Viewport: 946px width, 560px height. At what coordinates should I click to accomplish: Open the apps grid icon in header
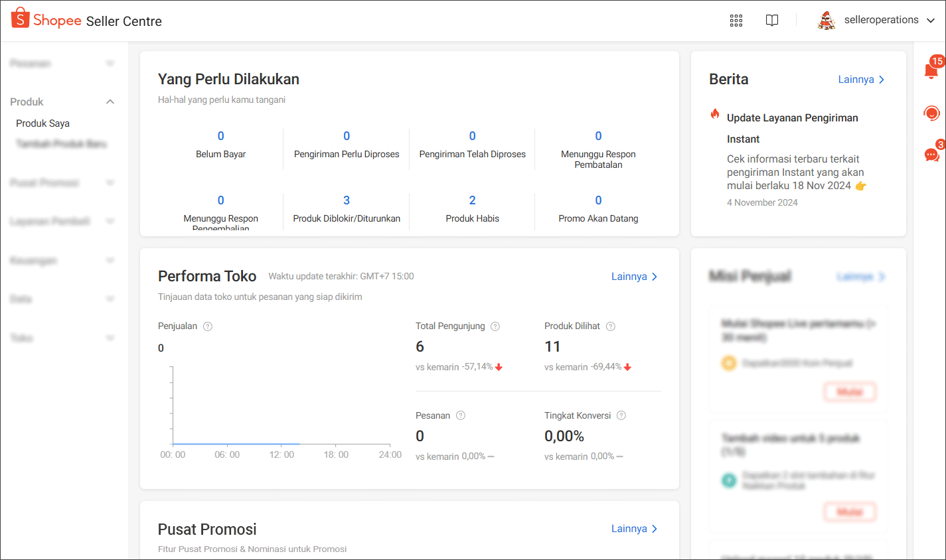(736, 21)
